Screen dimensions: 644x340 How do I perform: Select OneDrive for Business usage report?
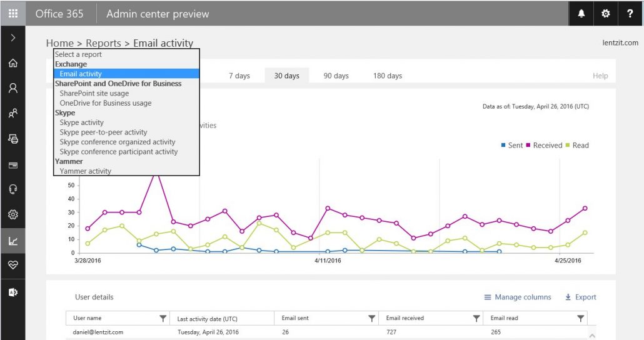point(106,103)
